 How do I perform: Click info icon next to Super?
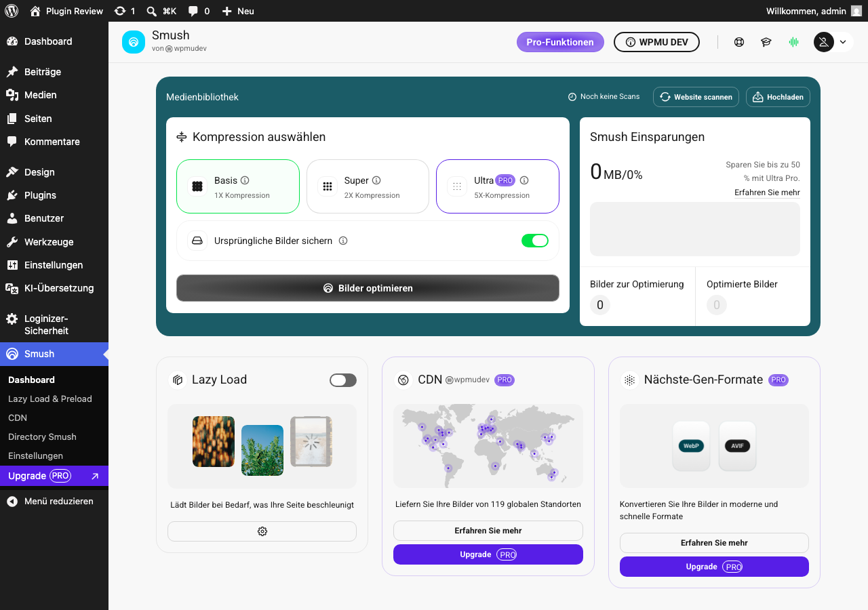click(x=376, y=180)
